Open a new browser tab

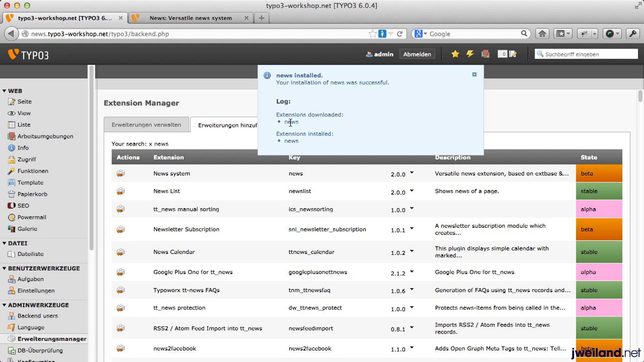[x=262, y=18]
